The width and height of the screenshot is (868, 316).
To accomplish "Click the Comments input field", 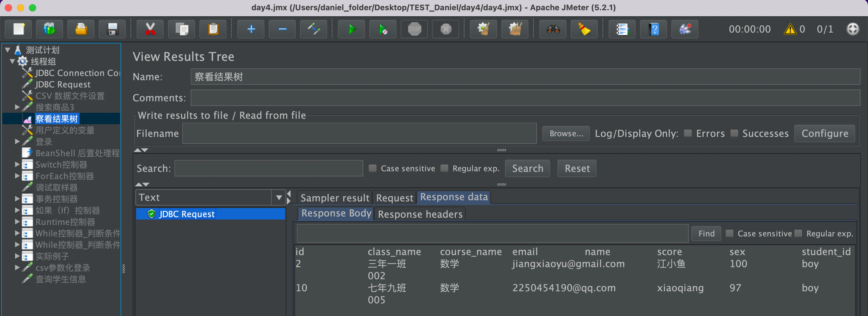I will pos(525,97).
